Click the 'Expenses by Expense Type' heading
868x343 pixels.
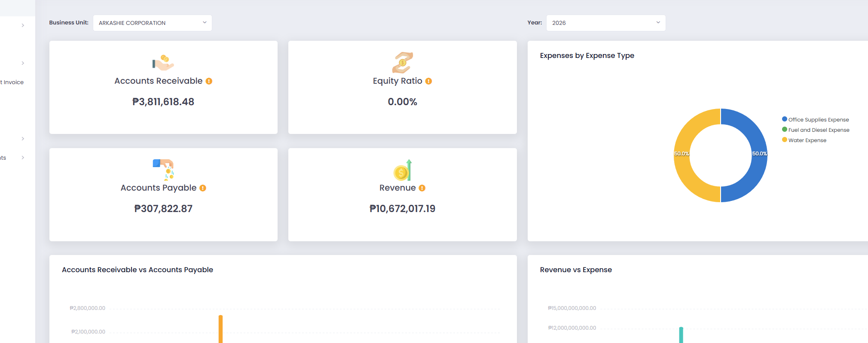(x=587, y=55)
